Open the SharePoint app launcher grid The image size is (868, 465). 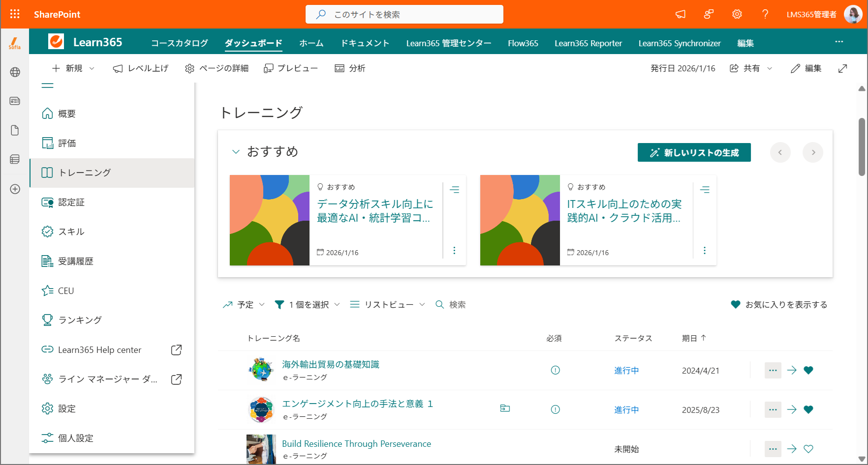(x=15, y=14)
